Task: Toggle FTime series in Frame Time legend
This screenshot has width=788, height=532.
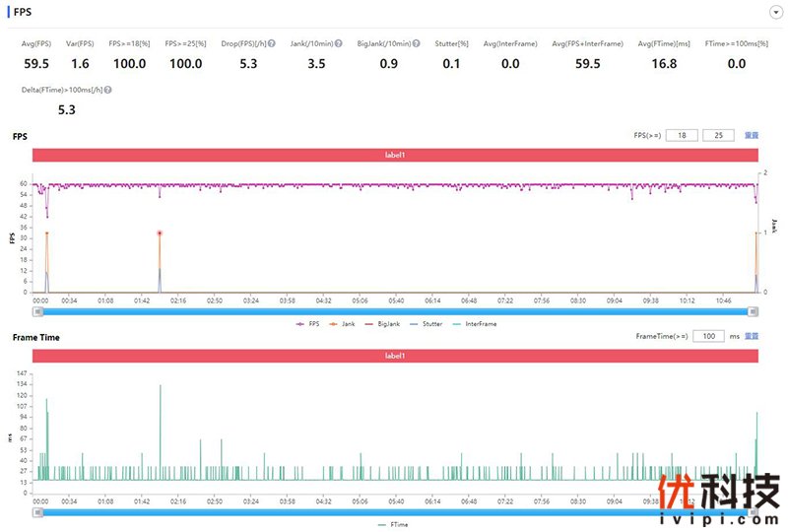Action: point(394,524)
